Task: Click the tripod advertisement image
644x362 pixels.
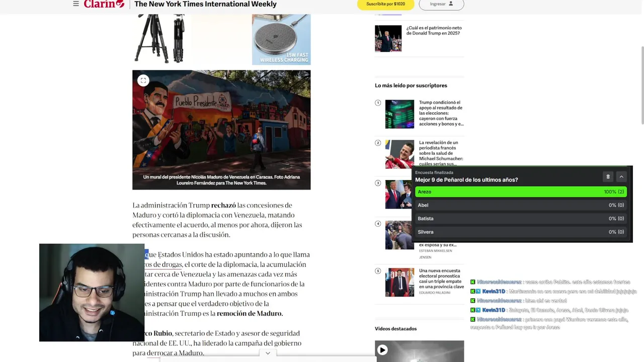Action: (x=160, y=38)
